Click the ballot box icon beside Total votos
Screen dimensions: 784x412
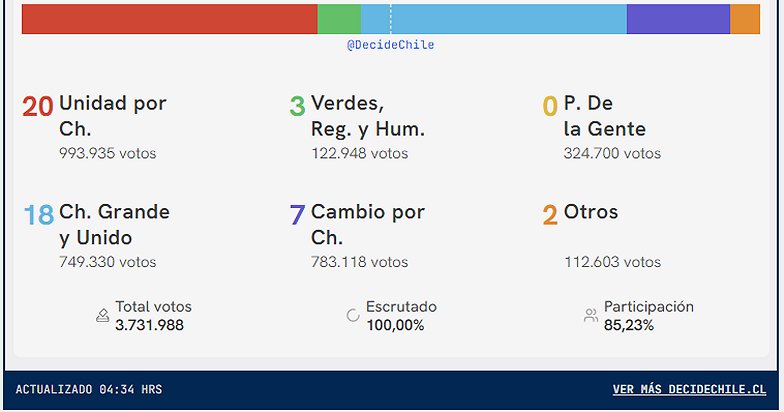point(102,315)
